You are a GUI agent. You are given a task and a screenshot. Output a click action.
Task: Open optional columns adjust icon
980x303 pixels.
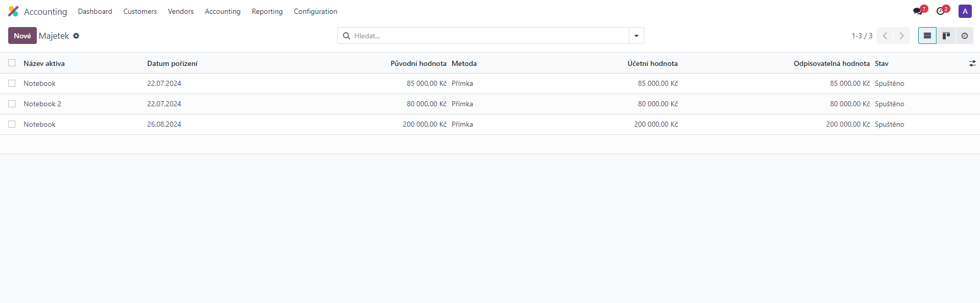click(x=972, y=63)
